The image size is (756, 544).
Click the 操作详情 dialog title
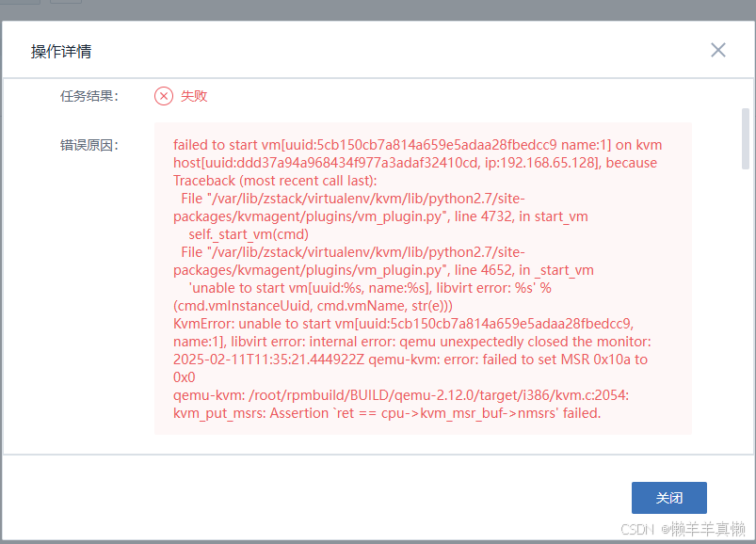61,51
